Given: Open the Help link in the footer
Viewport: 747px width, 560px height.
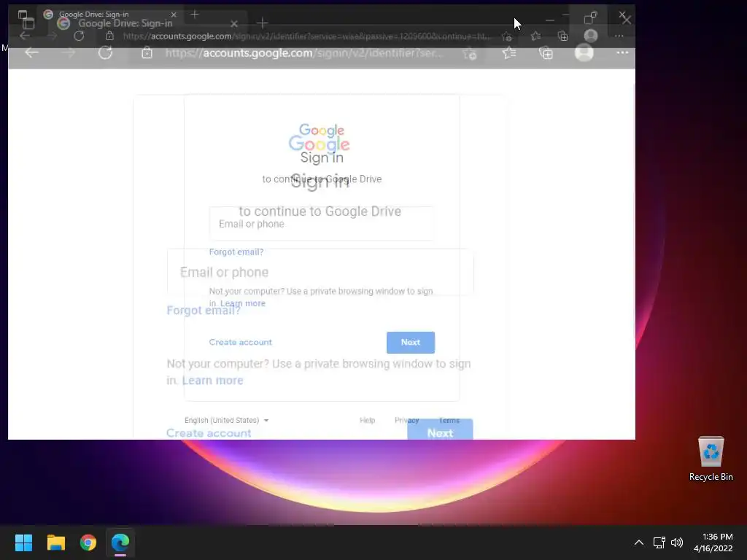Looking at the screenshot, I should pos(368,420).
